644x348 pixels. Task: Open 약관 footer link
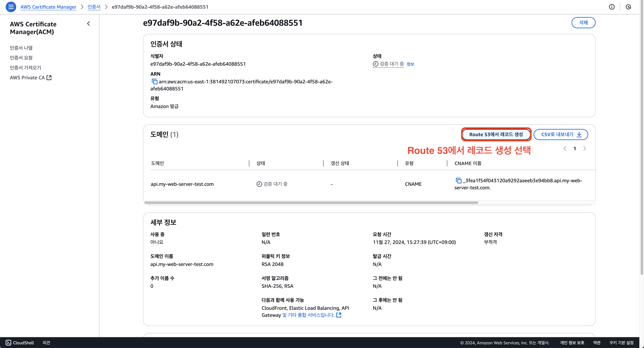click(x=597, y=343)
